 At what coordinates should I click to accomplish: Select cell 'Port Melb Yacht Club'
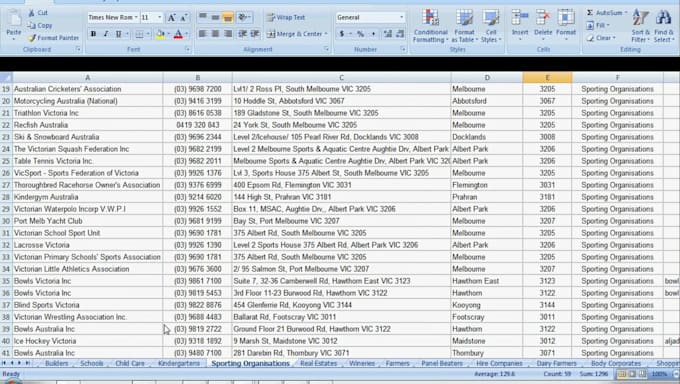point(88,221)
